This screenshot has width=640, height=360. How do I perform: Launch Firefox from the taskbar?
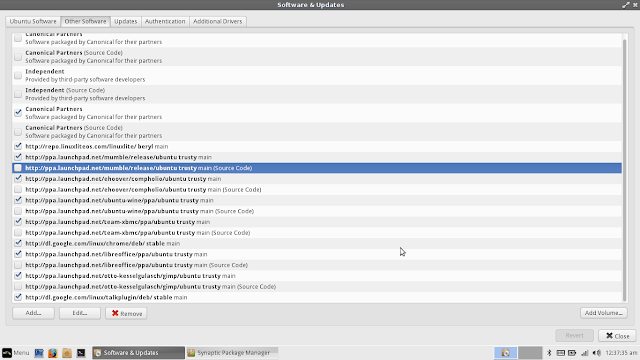[53, 353]
